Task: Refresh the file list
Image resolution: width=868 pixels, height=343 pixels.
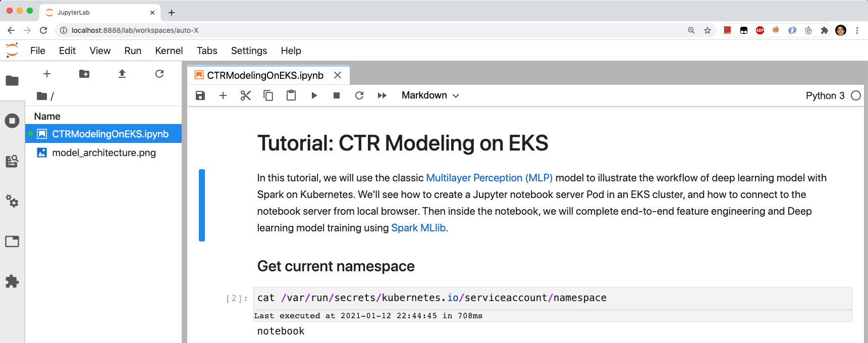Action: [159, 74]
